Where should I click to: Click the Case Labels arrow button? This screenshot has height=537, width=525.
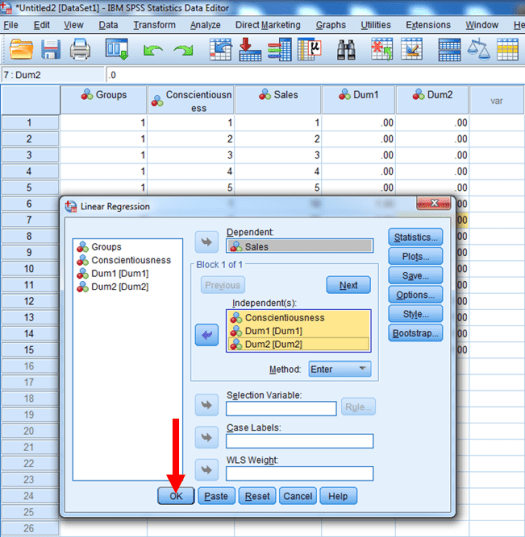pyautogui.click(x=207, y=437)
